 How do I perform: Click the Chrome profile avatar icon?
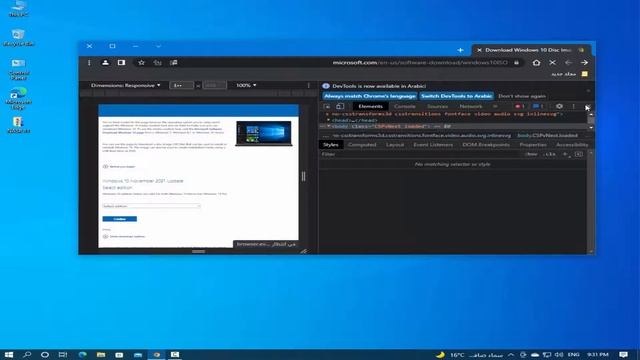point(105,63)
